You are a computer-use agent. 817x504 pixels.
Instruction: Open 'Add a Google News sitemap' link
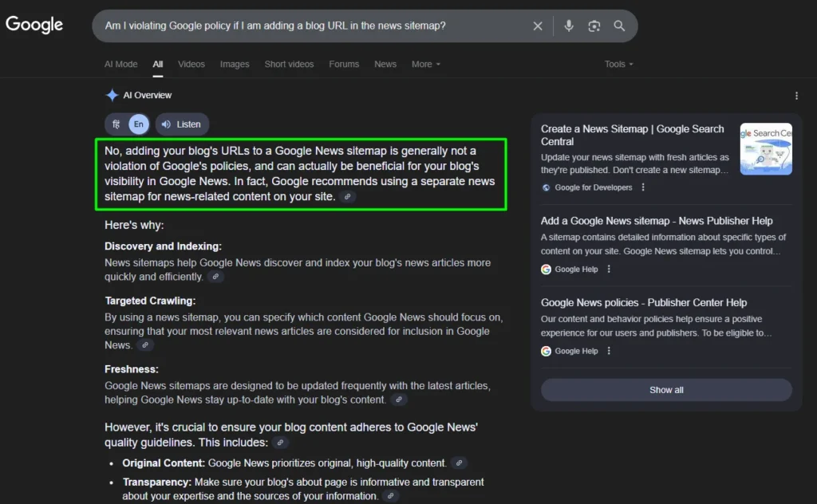click(x=657, y=221)
